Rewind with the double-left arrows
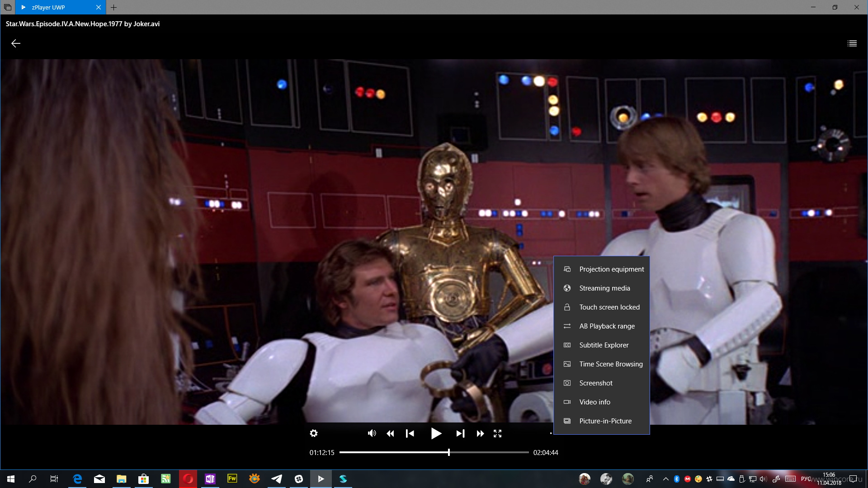Image resolution: width=868 pixels, height=488 pixels. click(x=390, y=434)
